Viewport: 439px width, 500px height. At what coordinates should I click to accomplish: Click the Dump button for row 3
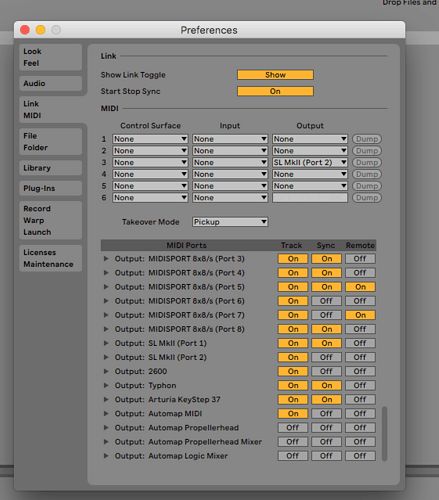point(367,162)
